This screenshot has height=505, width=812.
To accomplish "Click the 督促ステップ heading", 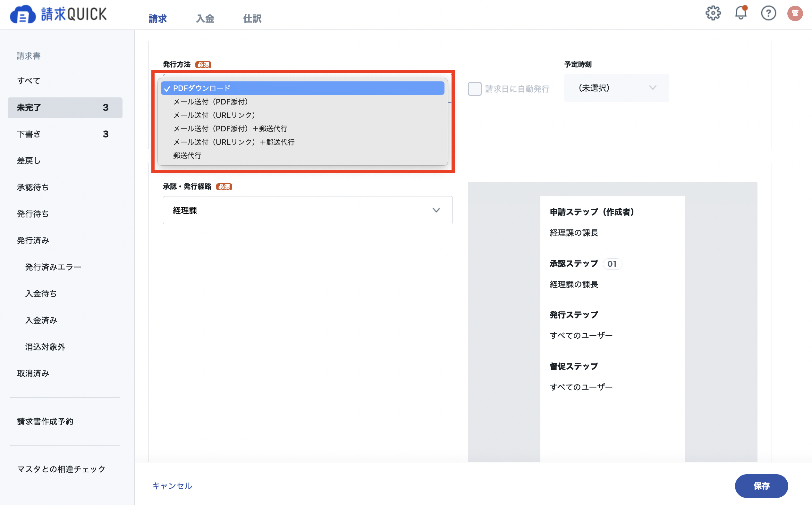I will point(574,366).
